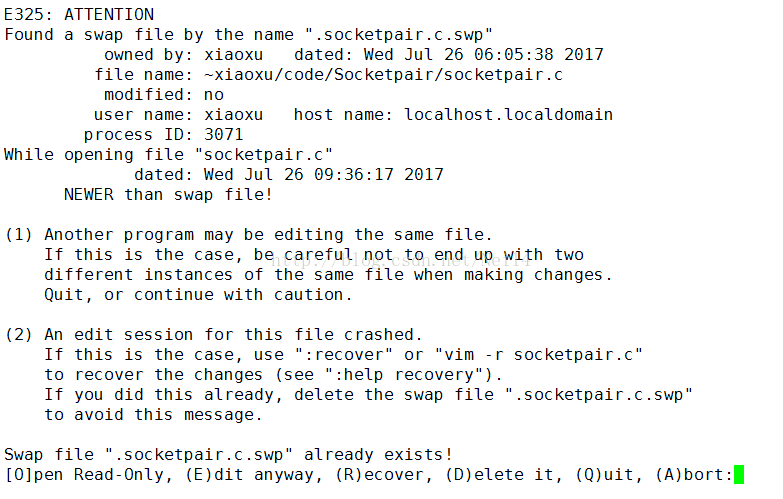This screenshot has height=499, width=783.
Task: Click the "modified: no" status line
Action: pyautogui.click(x=164, y=94)
